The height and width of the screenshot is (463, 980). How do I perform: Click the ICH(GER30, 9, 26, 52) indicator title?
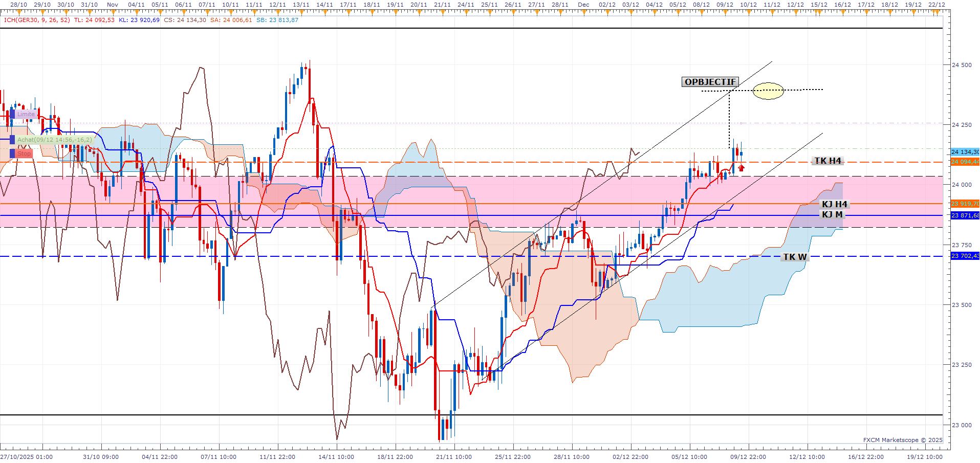[x=36, y=20]
